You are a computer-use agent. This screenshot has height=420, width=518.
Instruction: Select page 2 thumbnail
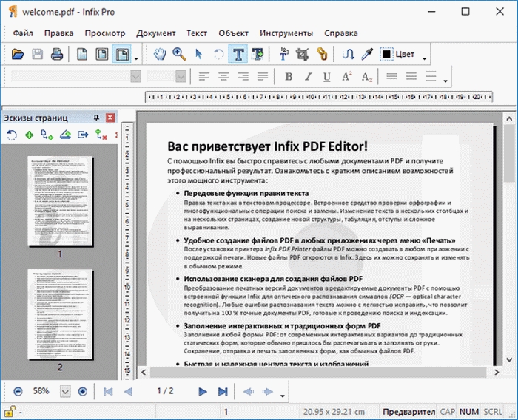tap(60, 314)
